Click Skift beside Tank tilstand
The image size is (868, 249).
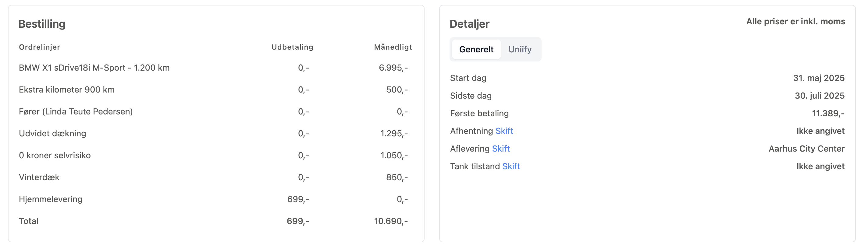pyautogui.click(x=511, y=166)
